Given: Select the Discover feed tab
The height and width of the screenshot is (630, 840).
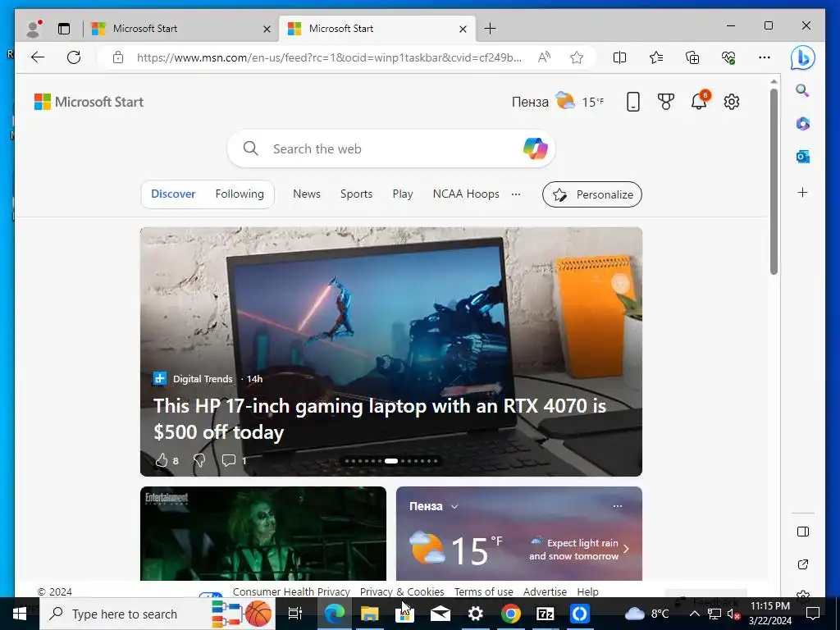Looking at the screenshot, I should pos(173,194).
